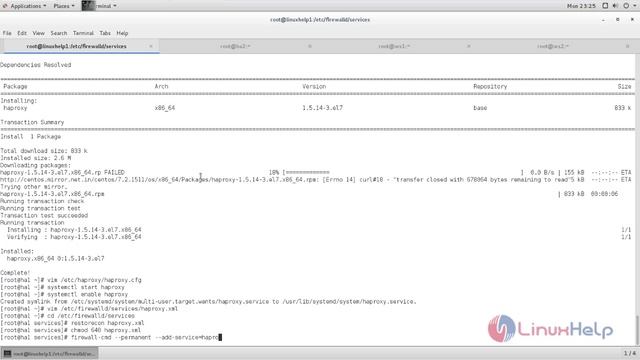Open the Search menu

[59, 33]
